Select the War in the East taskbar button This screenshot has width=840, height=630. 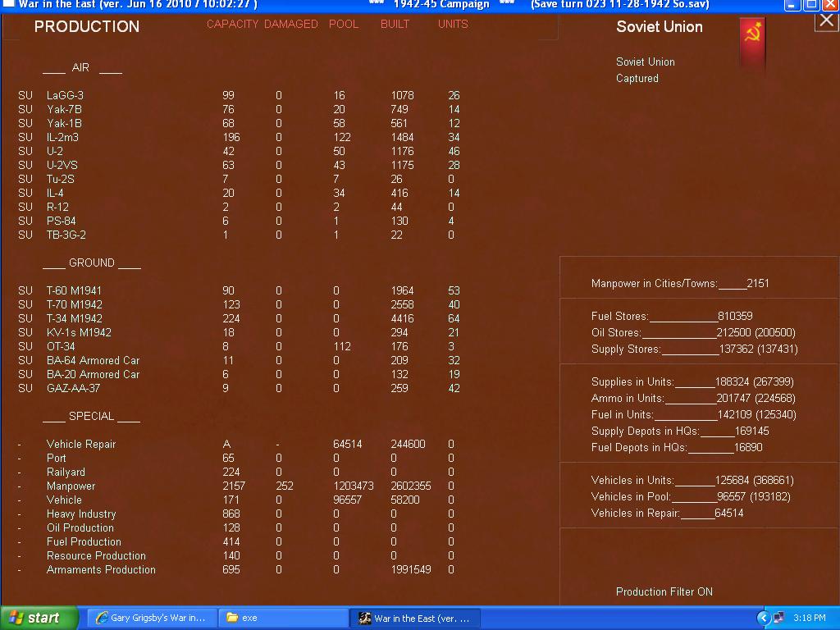[x=414, y=618]
